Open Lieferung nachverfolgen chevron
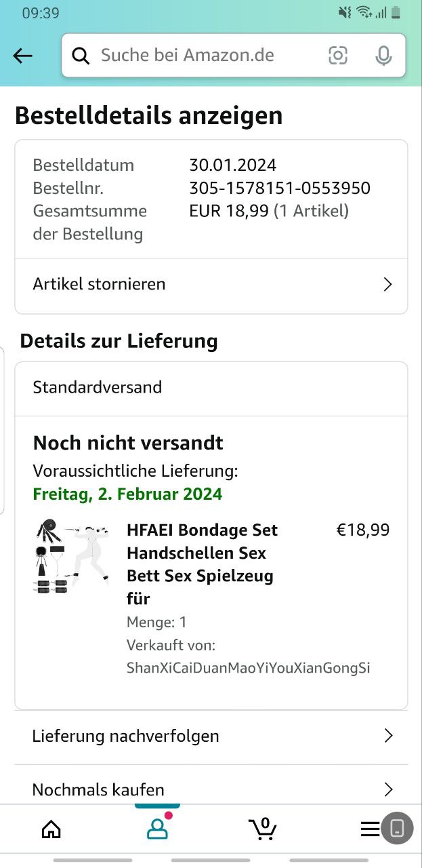This screenshot has height=868, width=422. [x=388, y=736]
